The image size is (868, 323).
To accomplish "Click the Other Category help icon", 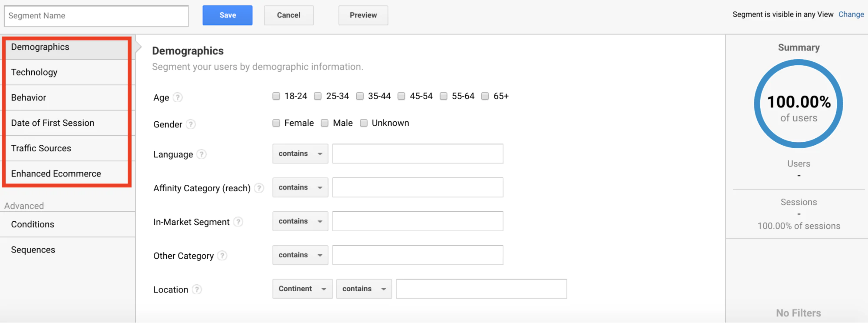I will (x=222, y=256).
